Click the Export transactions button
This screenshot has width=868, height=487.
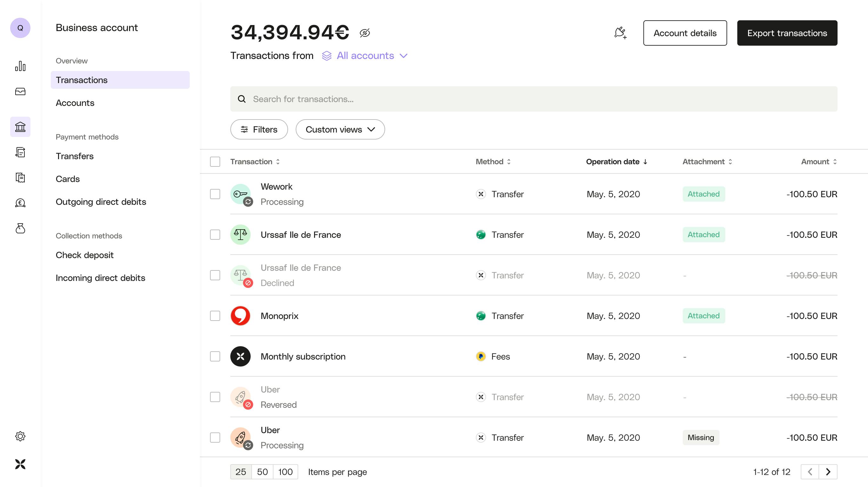787,33
